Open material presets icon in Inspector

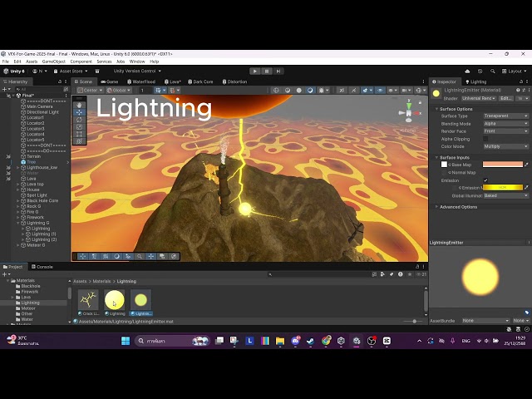524,90
